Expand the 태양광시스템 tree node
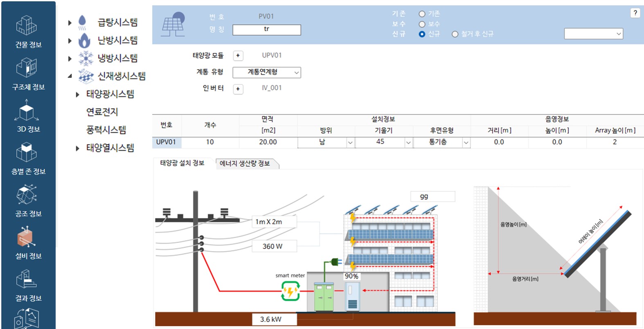644x329 pixels. tap(77, 95)
